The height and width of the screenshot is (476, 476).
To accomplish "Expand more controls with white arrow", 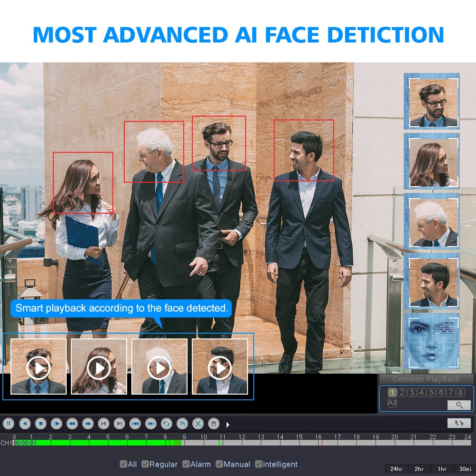I will [x=228, y=425].
